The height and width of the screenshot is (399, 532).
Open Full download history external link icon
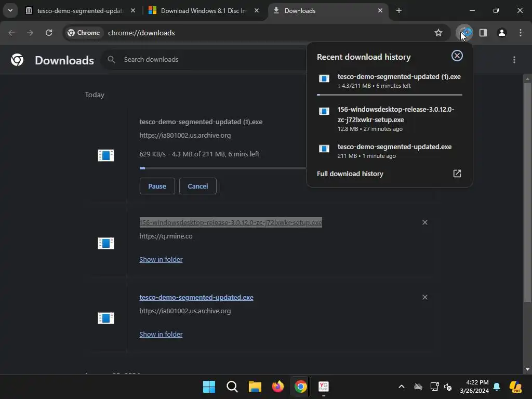(x=457, y=174)
